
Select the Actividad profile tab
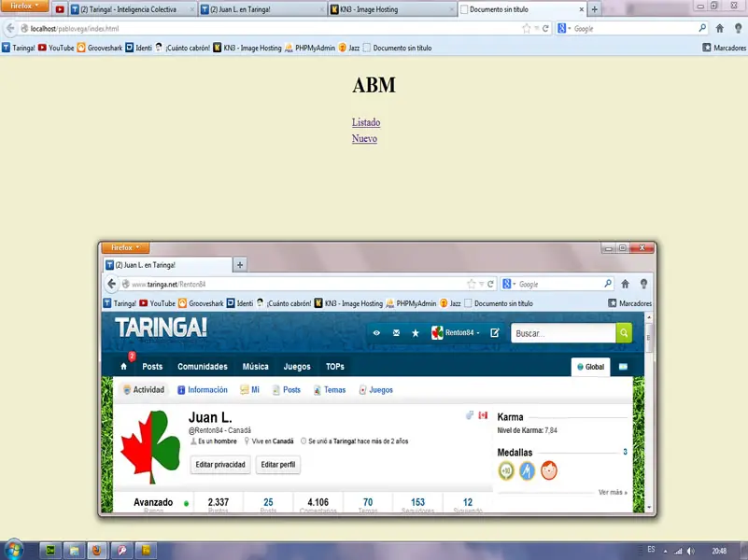(x=144, y=390)
